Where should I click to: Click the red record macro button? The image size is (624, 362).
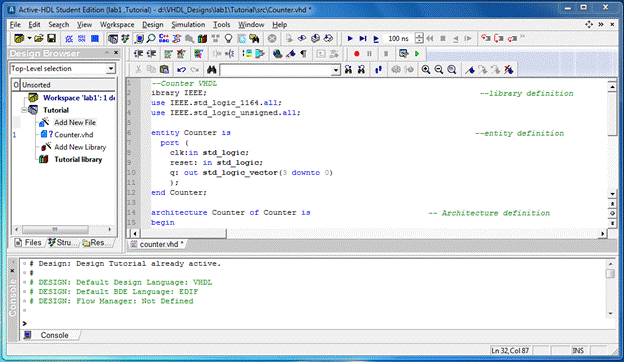[357, 54]
